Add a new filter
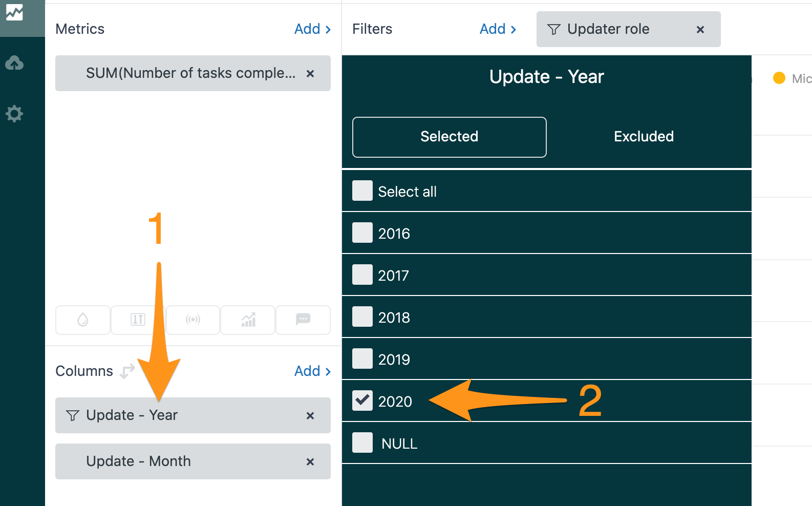The height and width of the screenshot is (506, 812). [x=498, y=29]
